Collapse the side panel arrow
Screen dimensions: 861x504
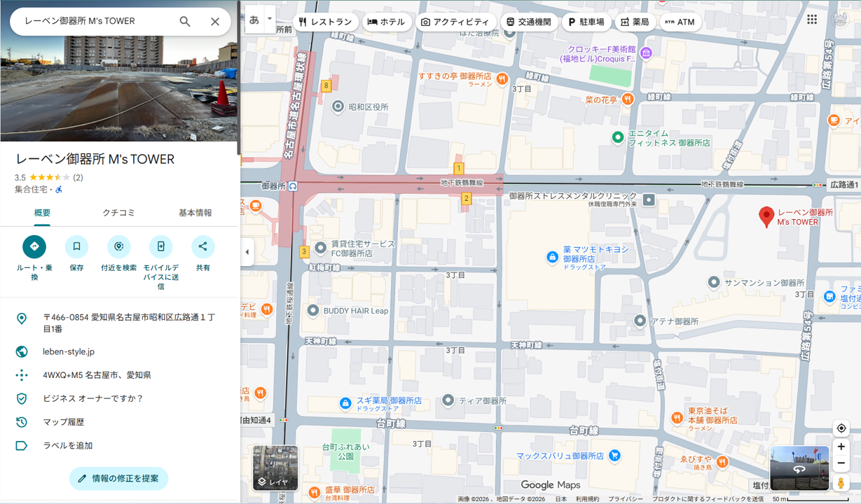(x=247, y=252)
